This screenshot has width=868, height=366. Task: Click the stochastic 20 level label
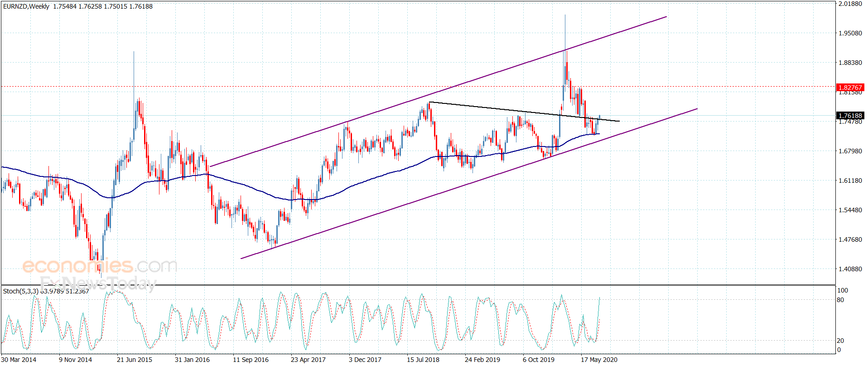coord(841,340)
